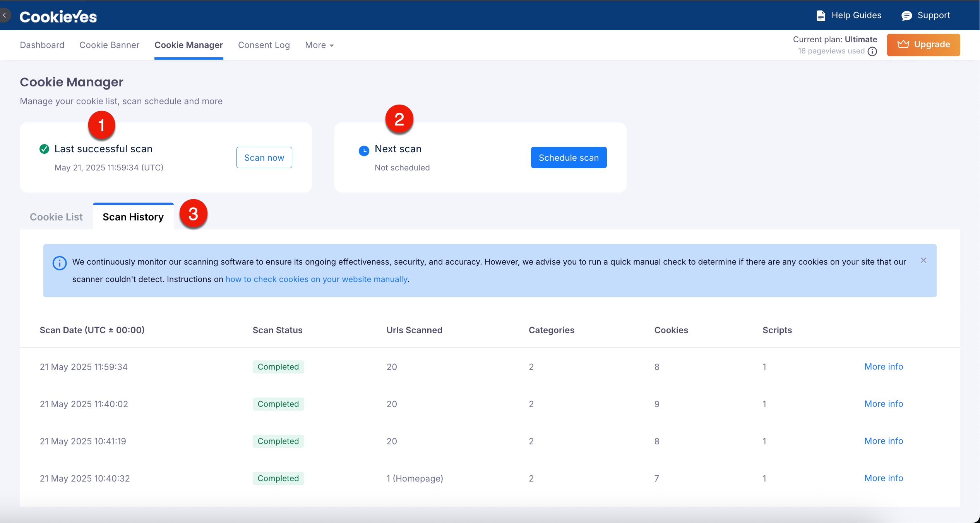Image resolution: width=980 pixels, height=523 pixels.
Task: Dismiss the scanning notice banner
Action: click(x=923, y=260)
